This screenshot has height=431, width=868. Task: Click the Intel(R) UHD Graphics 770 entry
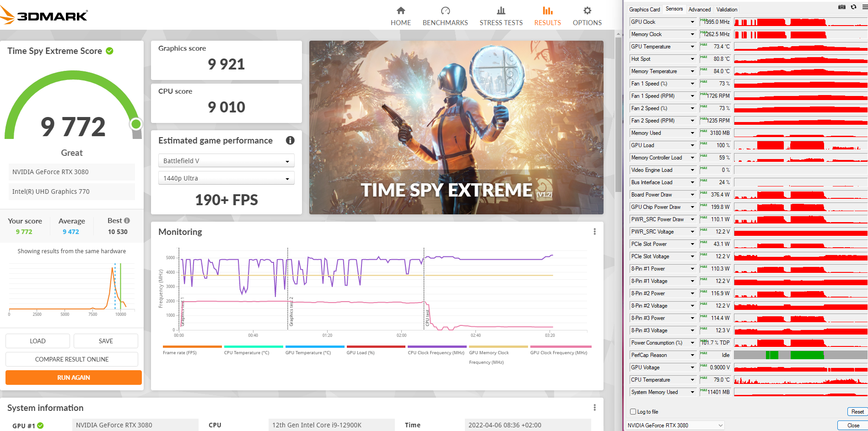tap(72, 192)
